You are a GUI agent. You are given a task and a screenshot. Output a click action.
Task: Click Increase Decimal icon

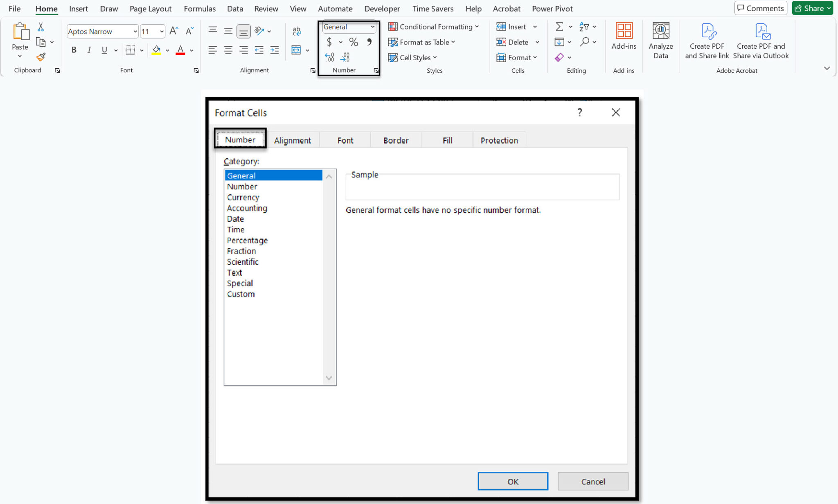click(329, 57)
